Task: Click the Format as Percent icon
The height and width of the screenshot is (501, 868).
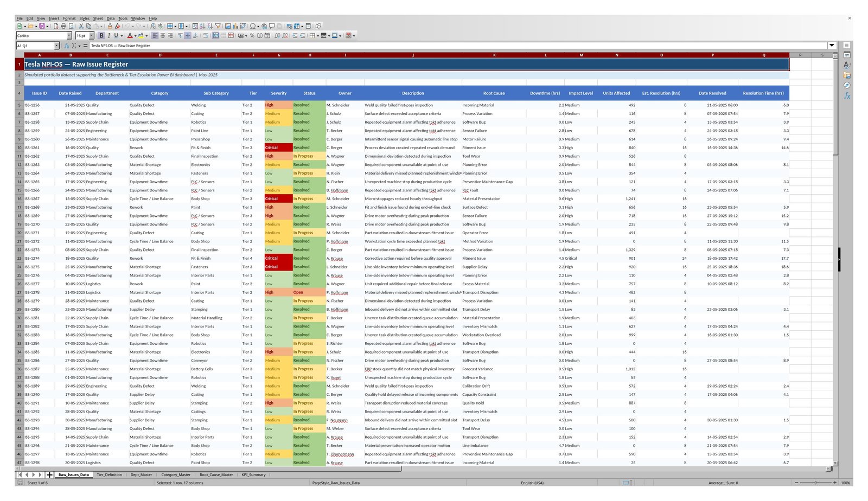Action: click(x=252, y=36)
